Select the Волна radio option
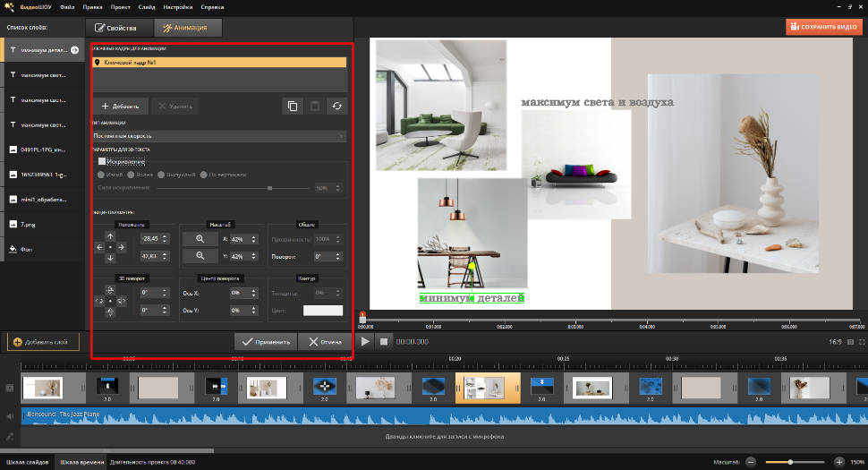 click(132, 175)
